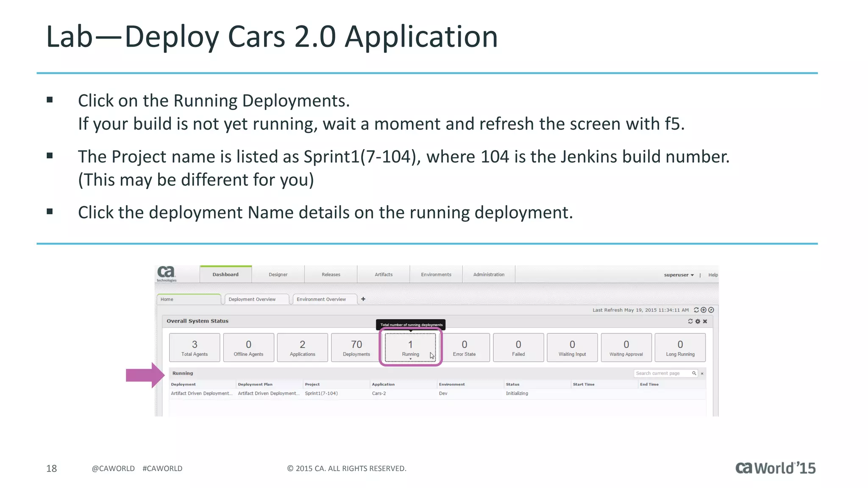Select the Deployment Overview sub-tab
This screenshot has height=488, width=868.
click(x=257, y=299)
